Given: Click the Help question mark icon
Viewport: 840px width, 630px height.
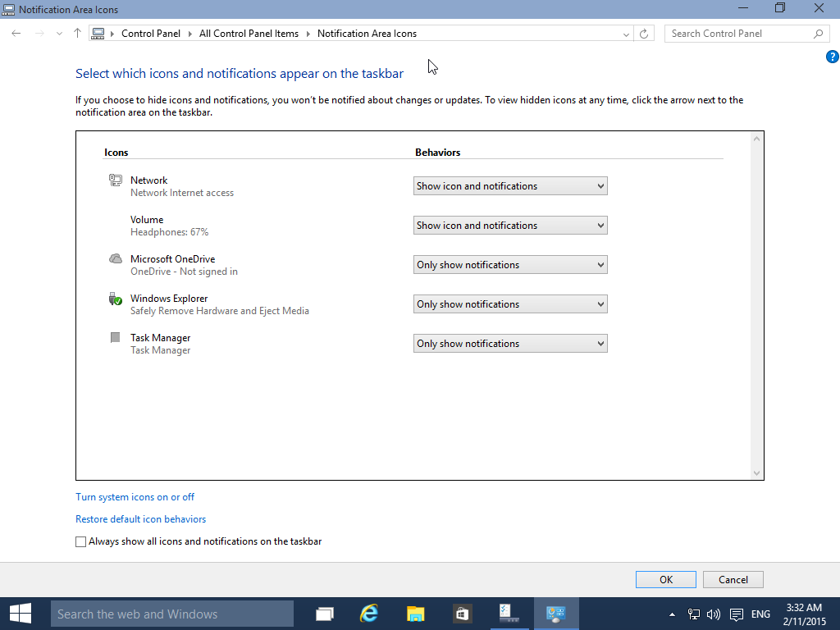Looking at the screenshot, I should pyautogui.click(x=833, y=57).
